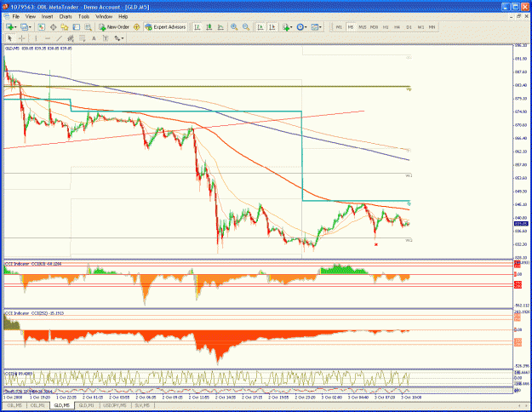Image resolution: width=532 pixels, height=412 pixels.
Task: Open the Tools menu
Action: pyautogui.click(x=83, y=16)
